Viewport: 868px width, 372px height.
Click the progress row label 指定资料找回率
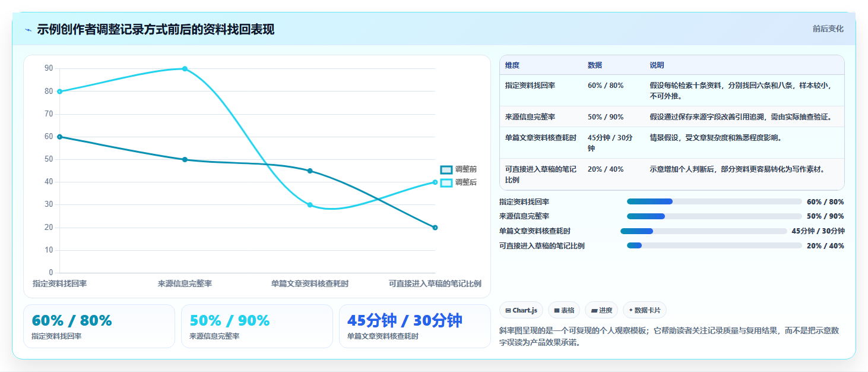pyautogui.click(x=524, y=202)
